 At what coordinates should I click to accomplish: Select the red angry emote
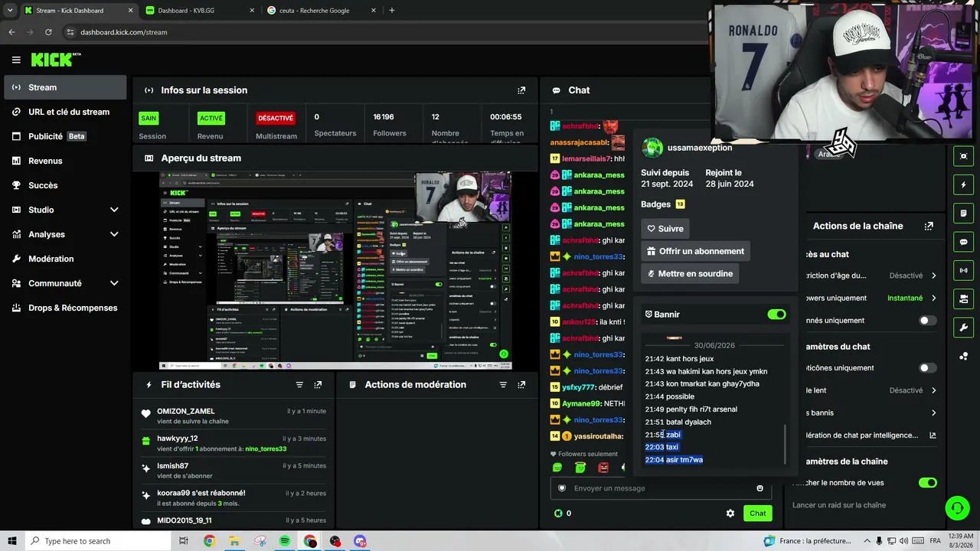[603, 468]
